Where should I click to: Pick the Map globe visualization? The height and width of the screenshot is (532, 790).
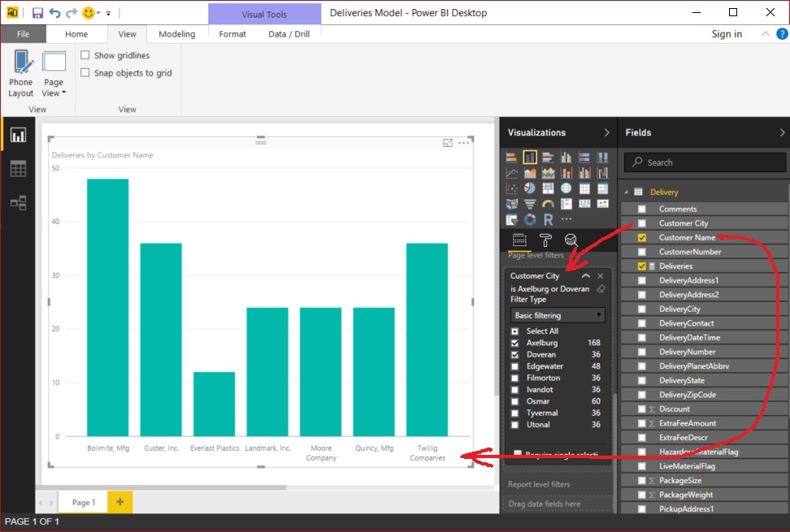(566, 188)
